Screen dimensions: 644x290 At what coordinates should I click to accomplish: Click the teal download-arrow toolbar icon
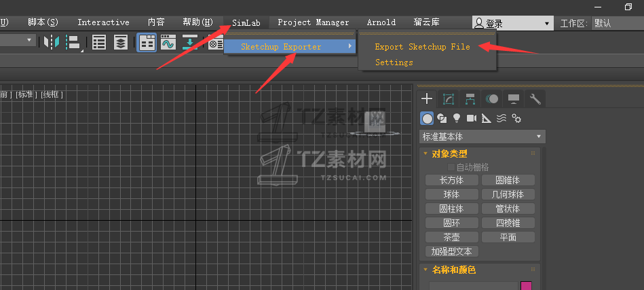189,42
